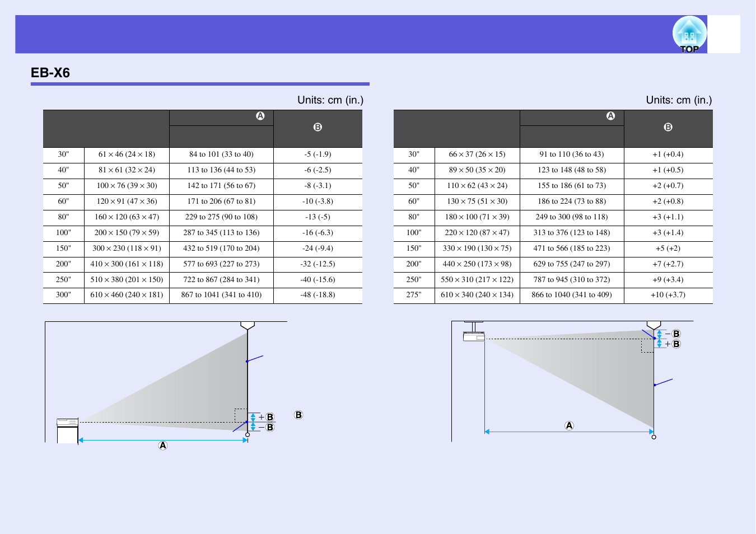Select the cell 110 × 62 (43 × 24)
Viewport: 756px width, 534px height.
coord(477,186)
